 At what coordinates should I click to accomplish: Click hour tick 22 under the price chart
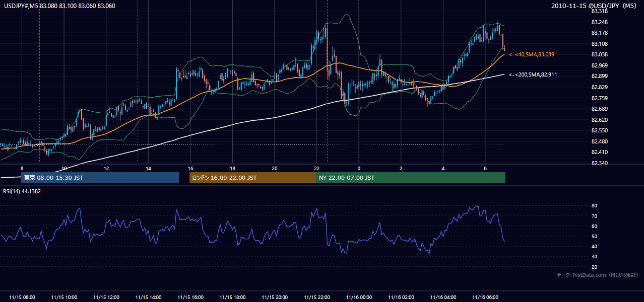(317, 168)
